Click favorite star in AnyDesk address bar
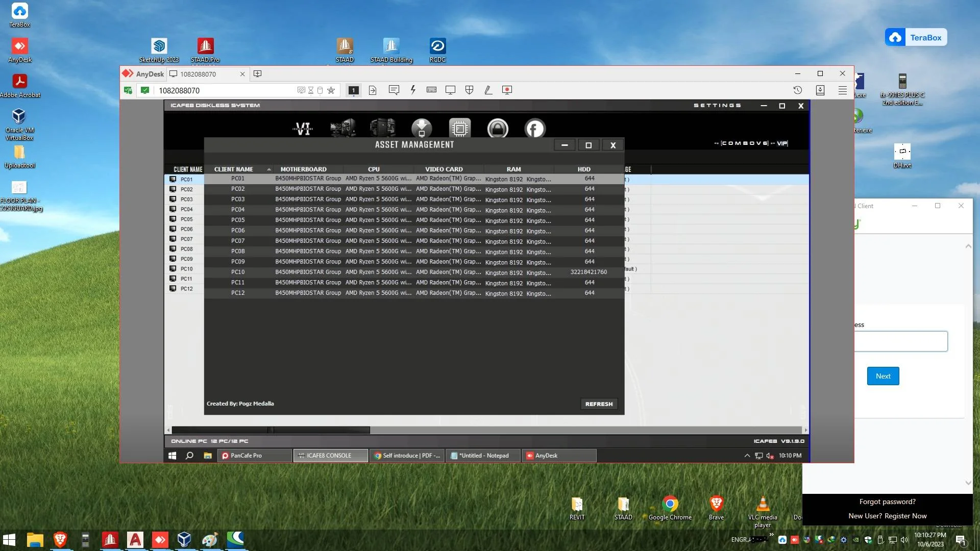 click(x=331, y=90)
